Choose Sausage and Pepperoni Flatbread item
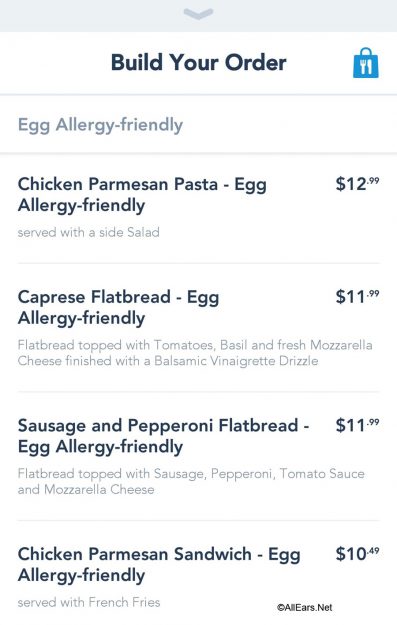The image size is (397, 625). point(163,436)
